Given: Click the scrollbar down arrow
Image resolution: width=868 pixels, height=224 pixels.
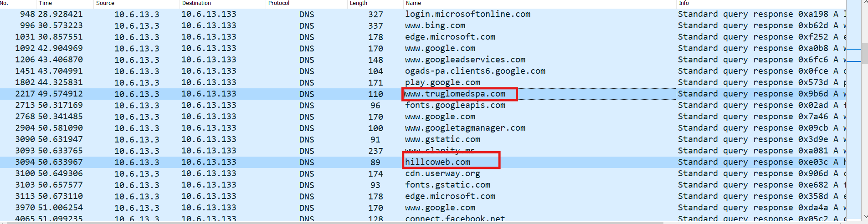Looking at the screenshot, I should [864, 217].
